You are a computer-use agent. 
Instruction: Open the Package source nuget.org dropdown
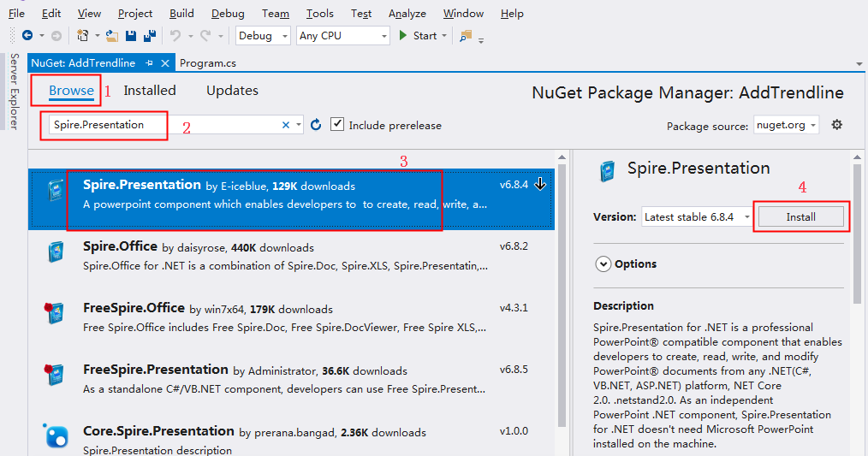click(x=786, y=125)
